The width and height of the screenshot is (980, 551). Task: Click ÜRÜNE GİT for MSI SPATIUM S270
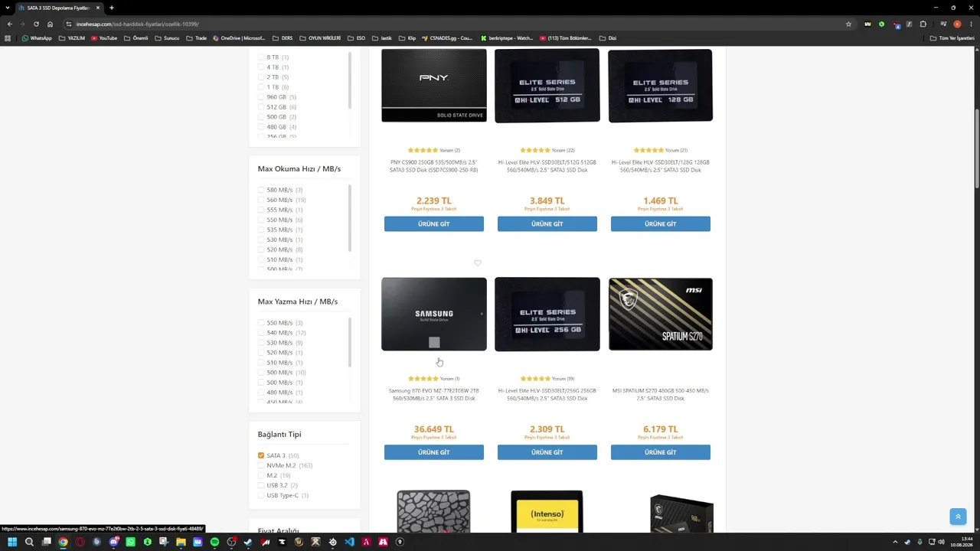[x=661, y=452]
